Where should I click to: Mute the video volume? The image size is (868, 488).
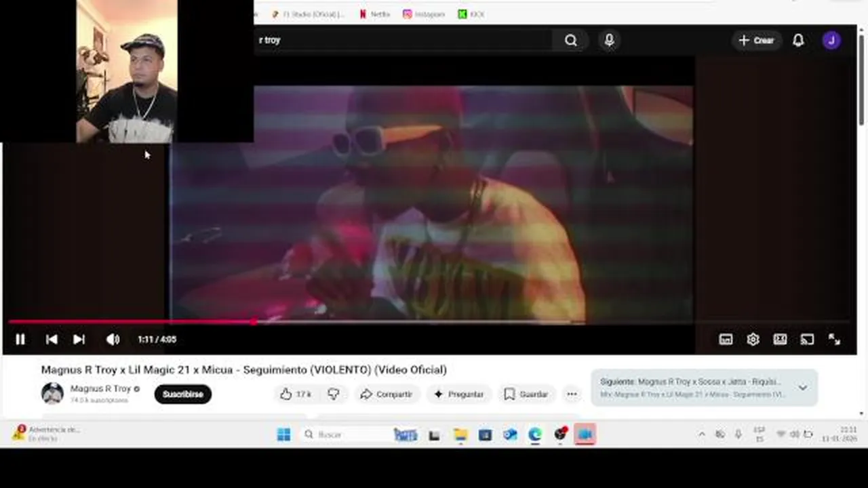coord(113,340)
